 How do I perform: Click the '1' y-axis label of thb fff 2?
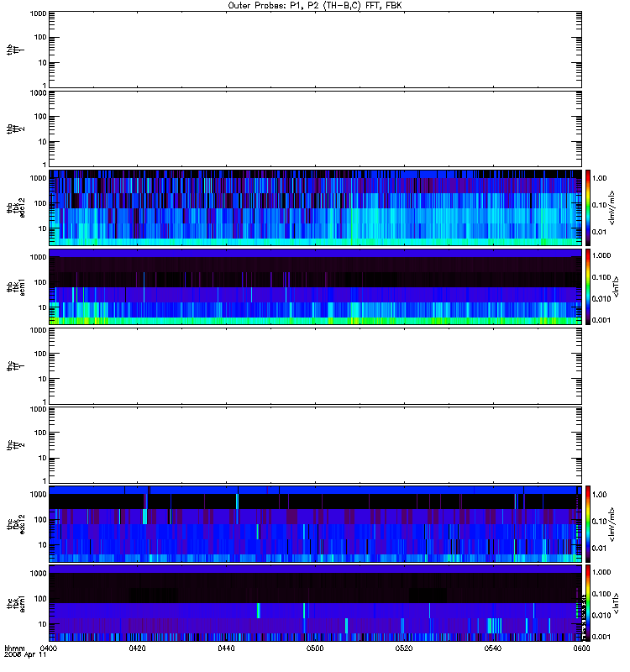(45, 165)
